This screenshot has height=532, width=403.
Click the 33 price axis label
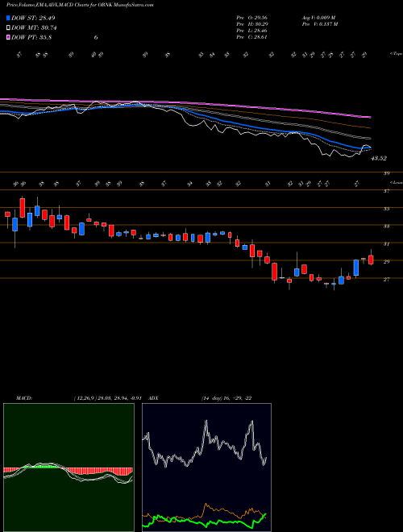[x=386, y=226]
